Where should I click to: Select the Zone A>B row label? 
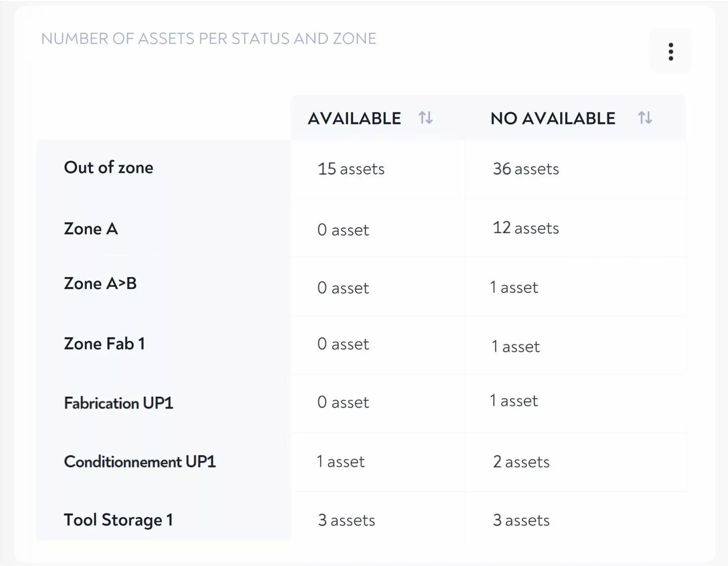[100, 283]
